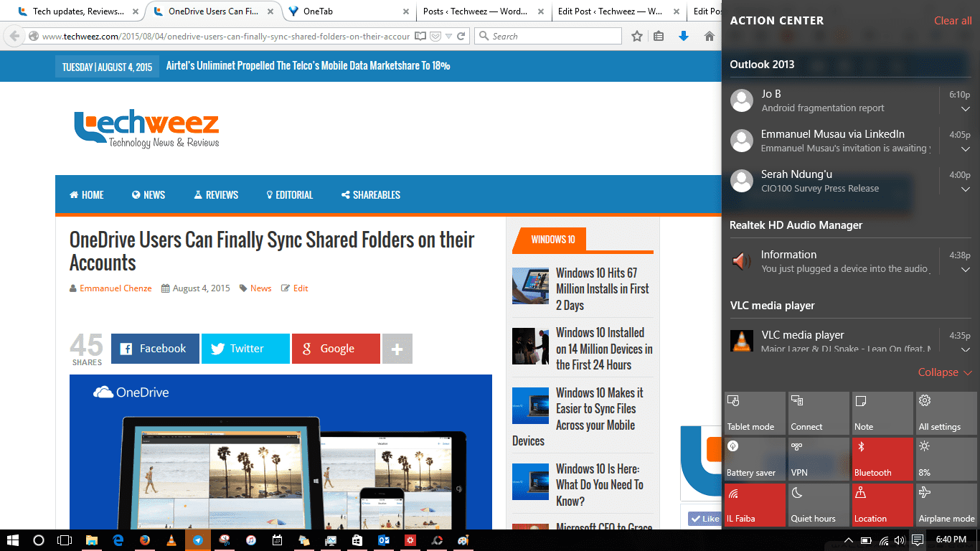Open the Note quick action tile

coord(882,413)
